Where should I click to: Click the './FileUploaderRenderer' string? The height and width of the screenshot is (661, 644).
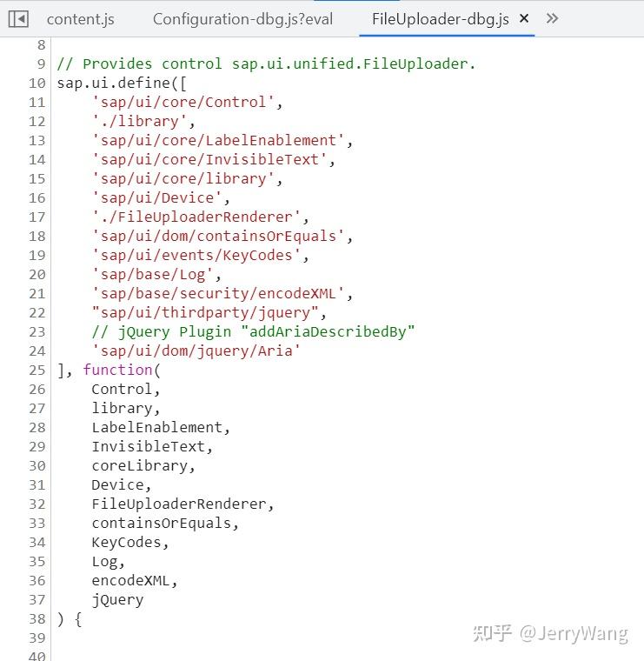click(196, 217)
